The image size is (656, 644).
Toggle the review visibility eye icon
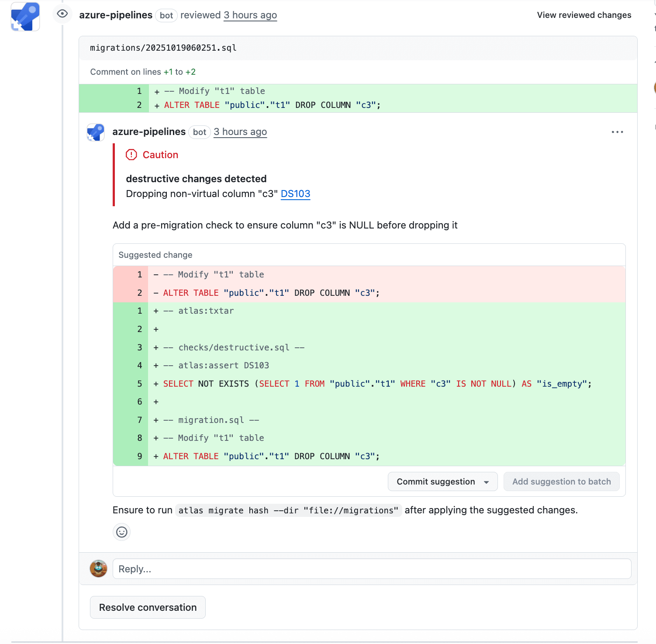[x=62, y=14]
